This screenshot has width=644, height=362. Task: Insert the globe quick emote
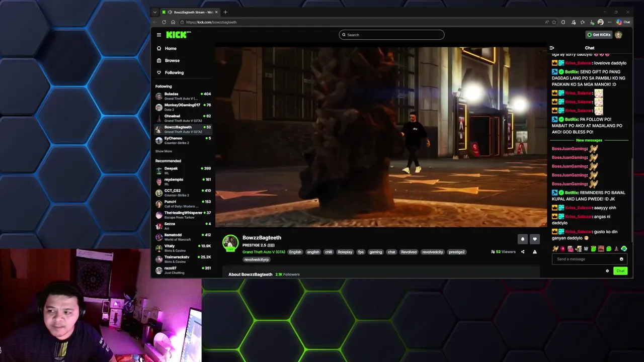[x=624, y=249]
